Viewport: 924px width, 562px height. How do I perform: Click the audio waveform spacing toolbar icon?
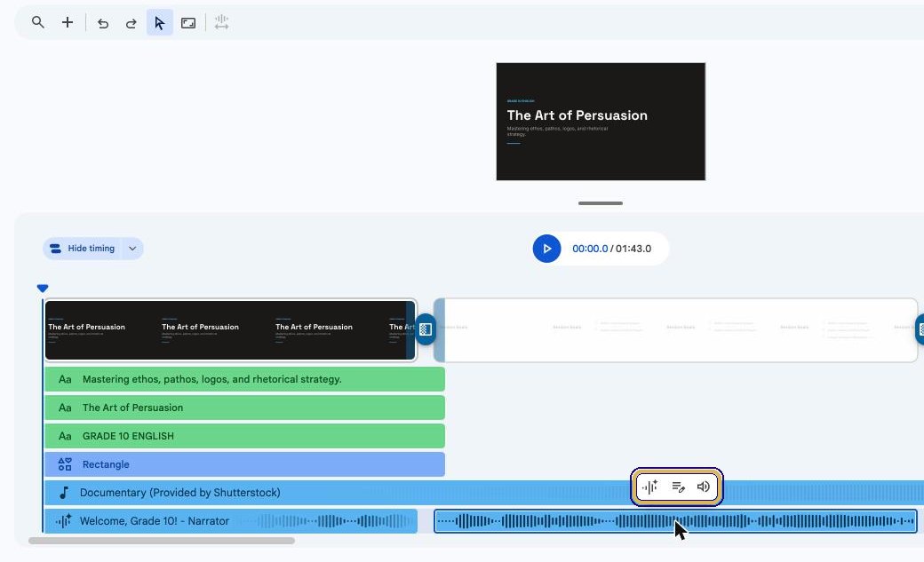[x=221, y=22]
